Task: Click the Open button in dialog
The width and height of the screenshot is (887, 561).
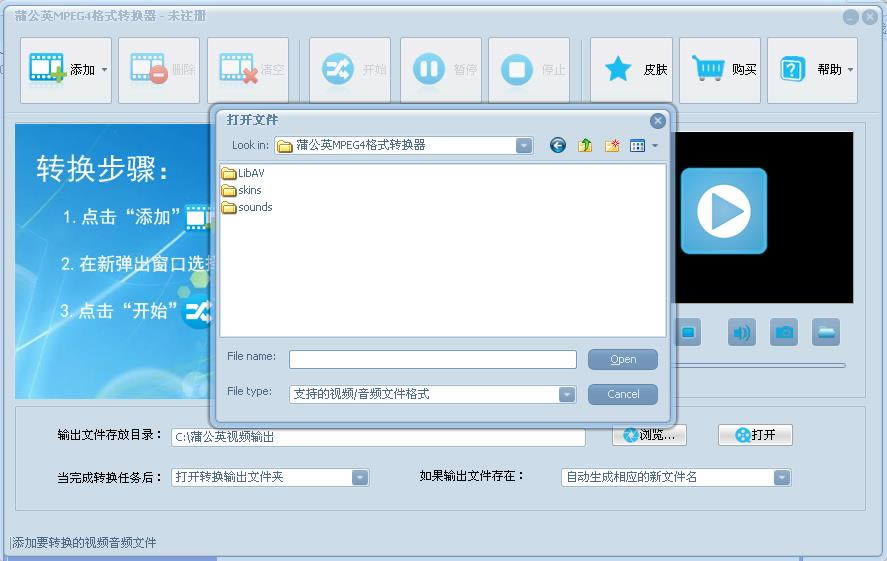Action: [623, 359]
